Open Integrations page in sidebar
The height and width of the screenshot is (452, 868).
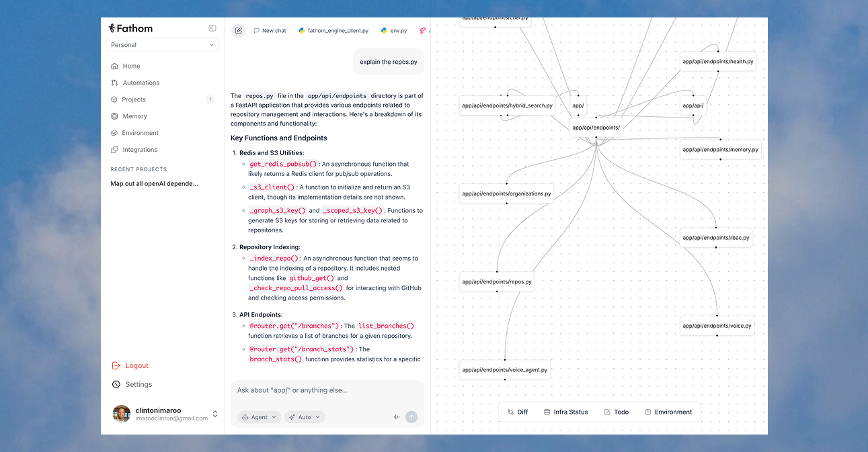pyautogui.click(x=139, y=150)
